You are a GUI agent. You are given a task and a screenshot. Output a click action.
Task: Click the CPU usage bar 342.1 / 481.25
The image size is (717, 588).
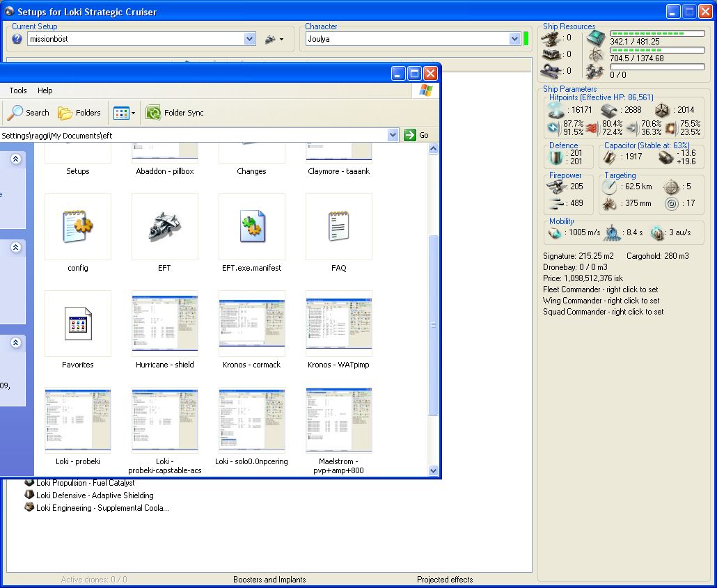pos(658,33)
